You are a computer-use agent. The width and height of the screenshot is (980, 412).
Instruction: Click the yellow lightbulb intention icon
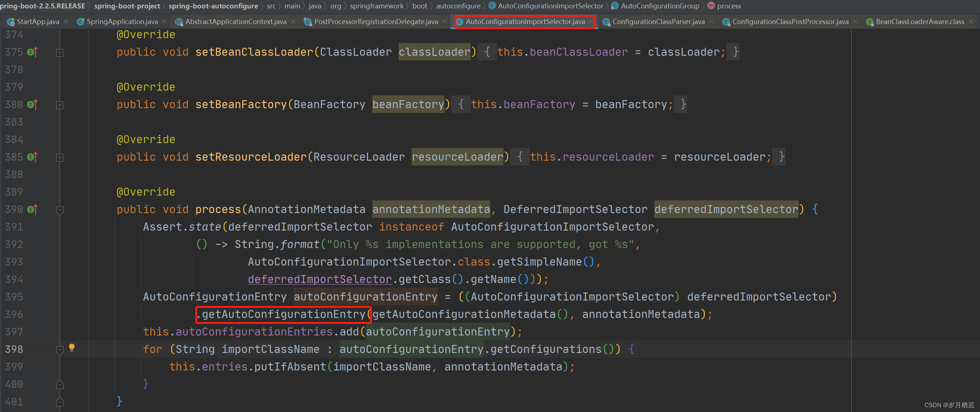(x=71, y=347)
